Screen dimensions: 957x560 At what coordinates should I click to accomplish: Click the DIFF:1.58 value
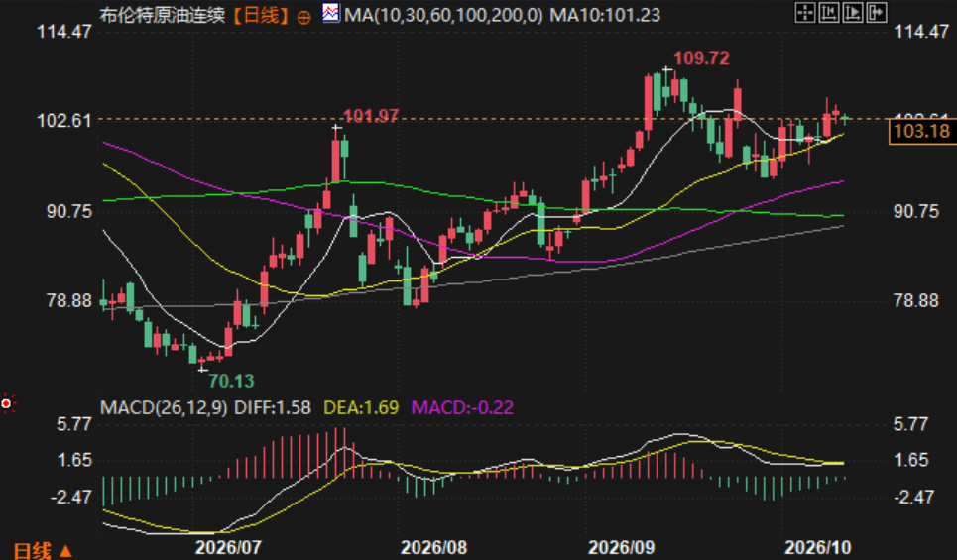point(273,407)
